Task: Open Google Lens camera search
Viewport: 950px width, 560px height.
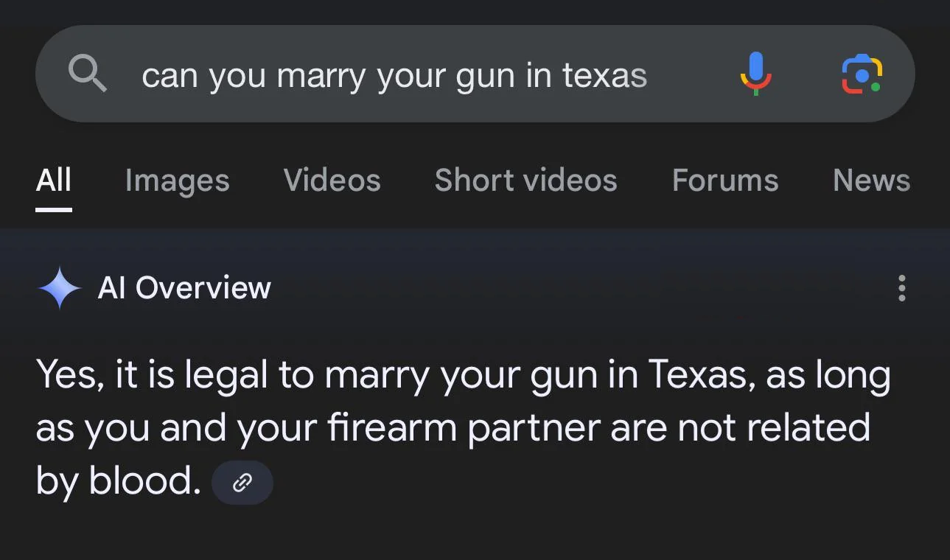Action: pos(862,74)
